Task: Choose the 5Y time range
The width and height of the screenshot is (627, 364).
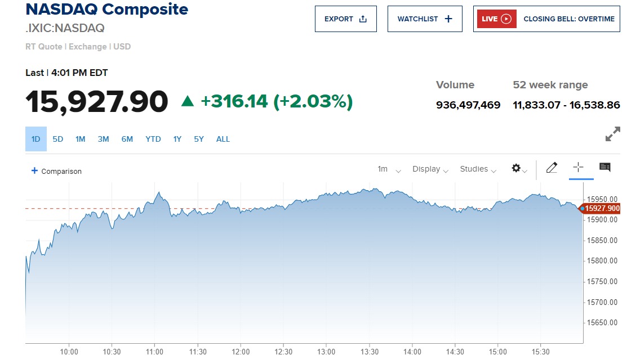Action: [199, 139]
